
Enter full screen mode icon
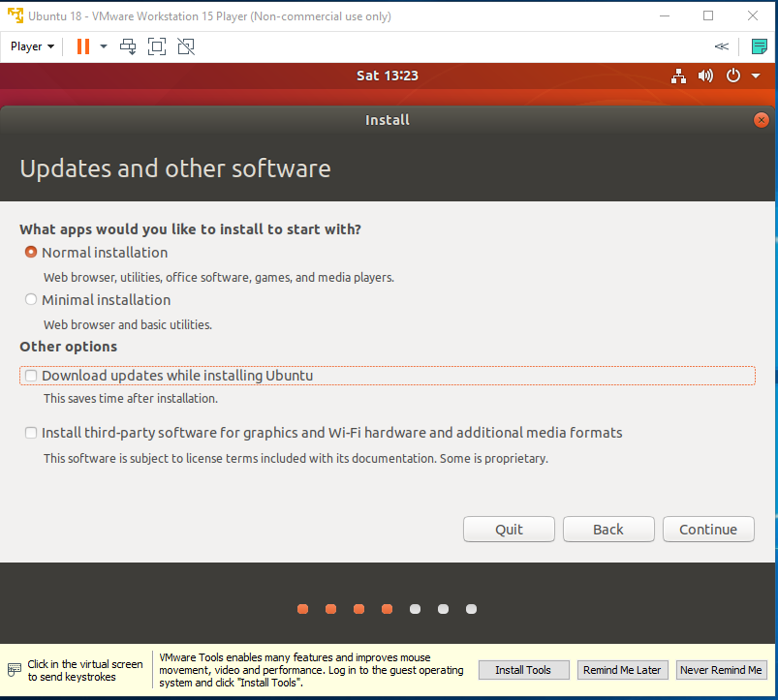(x=157, y=46)
